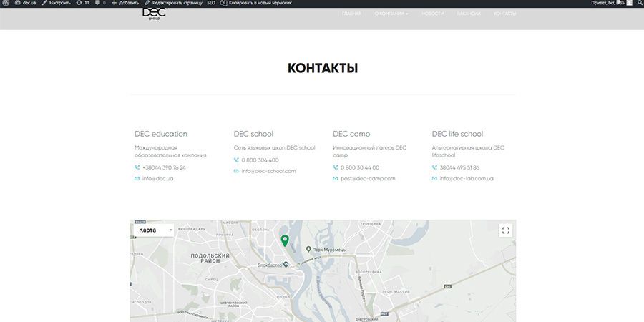Open the Карта map type dropdown
Image resolution: width=644 pixels, height=322 pixels.
(155, 230)
